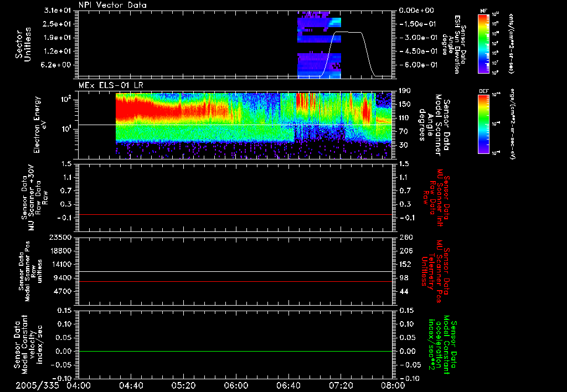Click the 04:00 time axis label

tap(79, 385)
